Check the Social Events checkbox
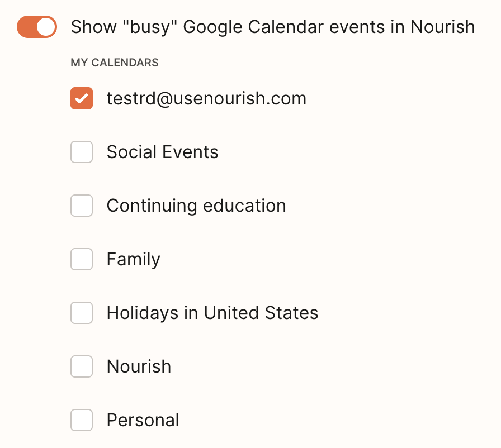This screenshot has height=448, width=501. point(82,152)
